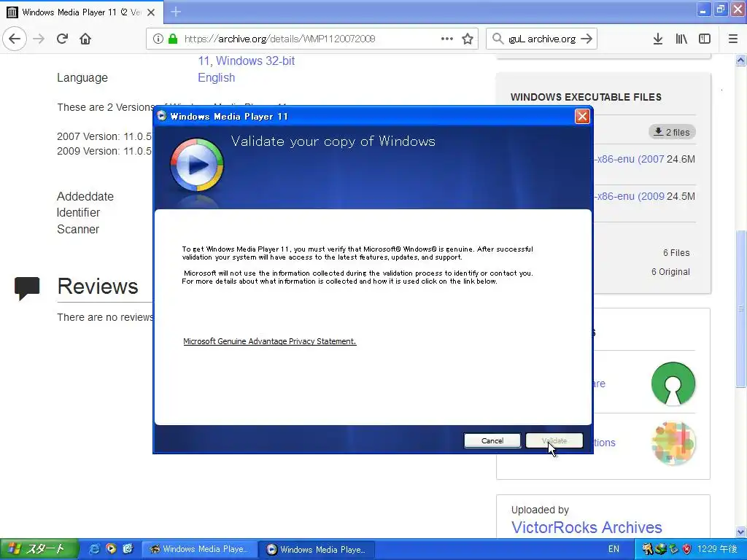
Task: Open the Microsoft Genuine Advantage Privacy Statement link
Action: pyautogui.click(x=270, y=341)
